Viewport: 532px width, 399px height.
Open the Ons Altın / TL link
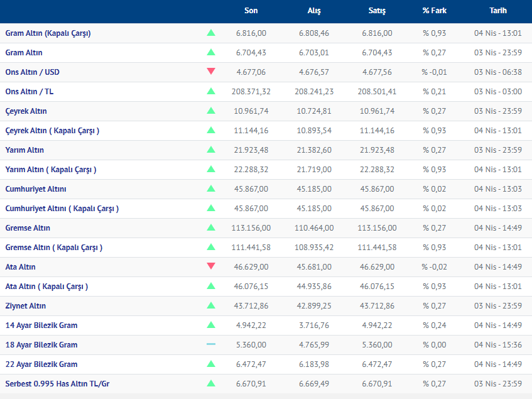pos(30,92)
